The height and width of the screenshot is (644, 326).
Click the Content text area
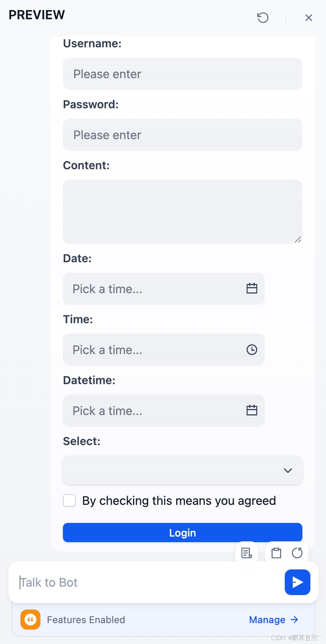182,211
